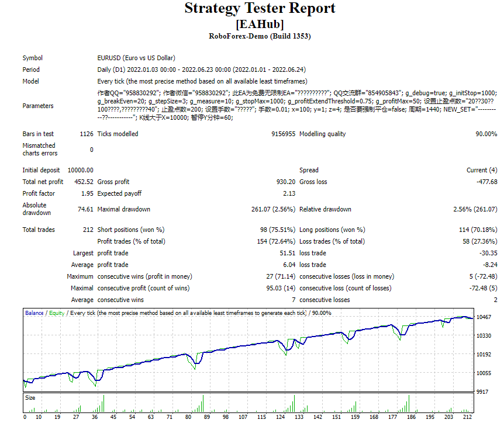Click Total trades value 212
Screen dimensions: 504x423
pos(88,230)
